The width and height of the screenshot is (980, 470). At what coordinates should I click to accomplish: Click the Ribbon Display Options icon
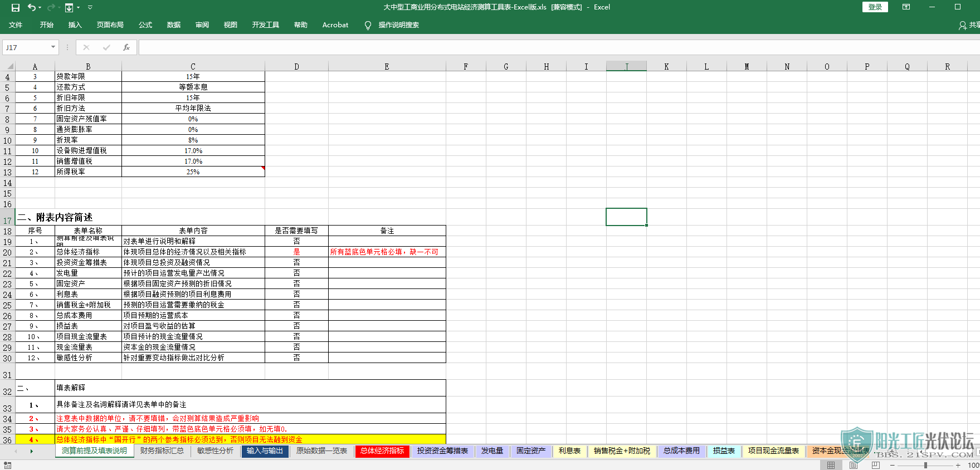pyautogui.click(x=906, y=7)
